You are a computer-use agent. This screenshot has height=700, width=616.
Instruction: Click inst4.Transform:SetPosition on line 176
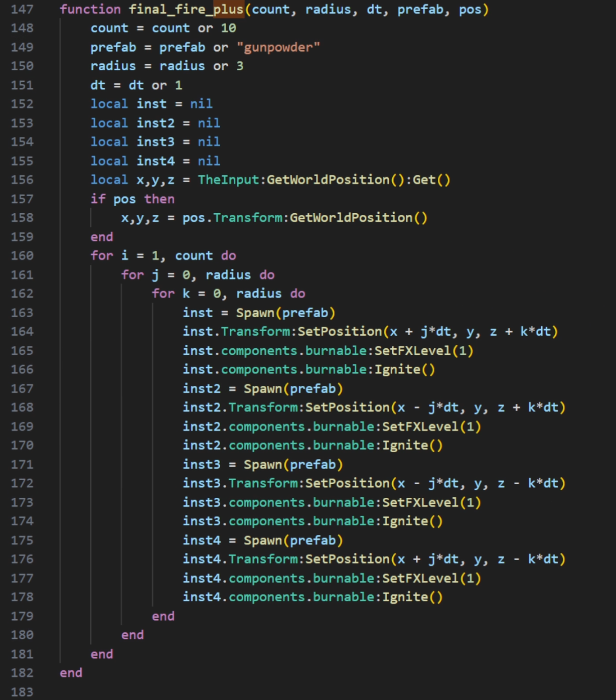pos(286,559)
